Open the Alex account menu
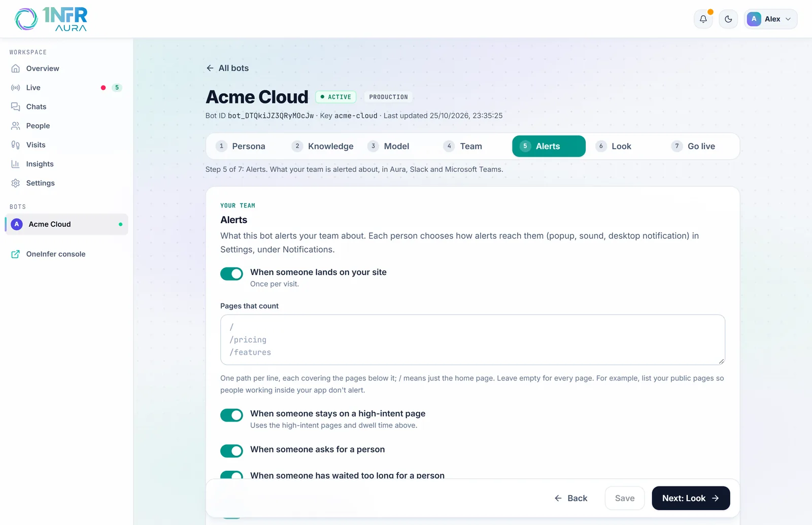This screenshot has height=525, width=812. point(770,19)
